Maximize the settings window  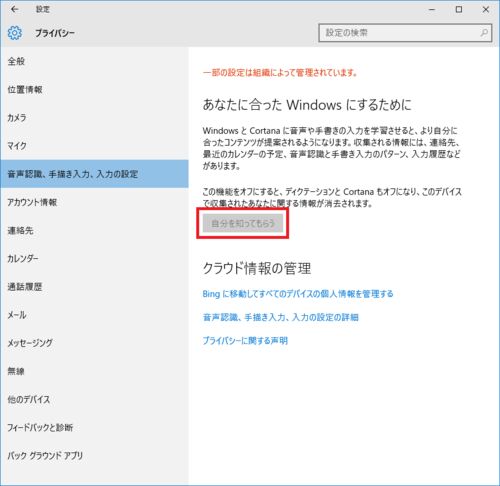(459, 10)
